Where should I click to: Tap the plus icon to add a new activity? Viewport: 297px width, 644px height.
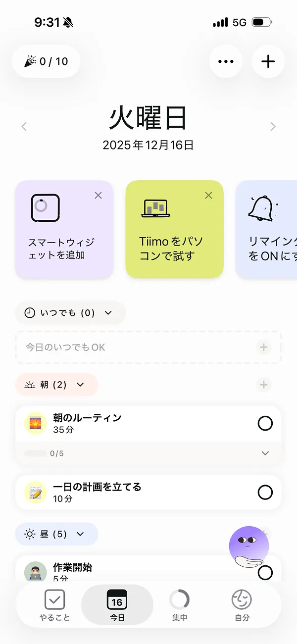point(268,61)
